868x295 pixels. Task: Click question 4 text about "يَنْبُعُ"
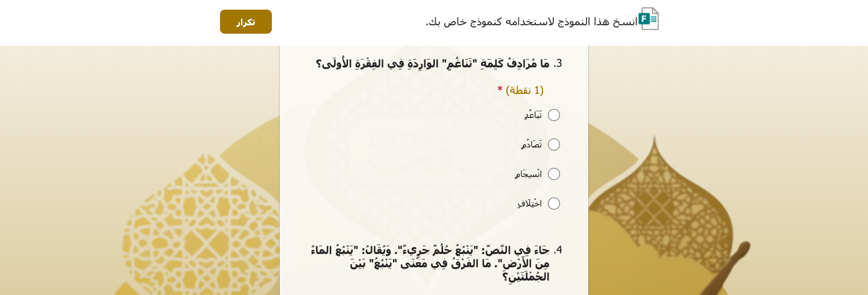click(x=429, y=263)
